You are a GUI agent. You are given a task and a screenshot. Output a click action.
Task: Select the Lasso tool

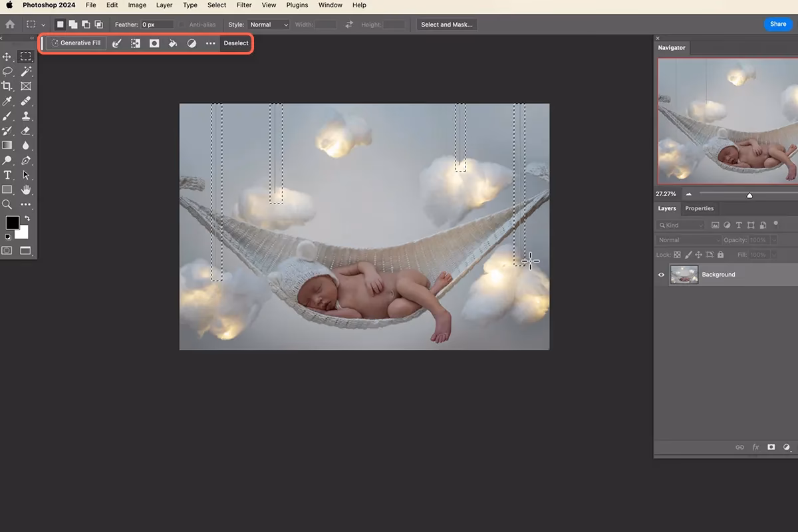pos(7,72)
